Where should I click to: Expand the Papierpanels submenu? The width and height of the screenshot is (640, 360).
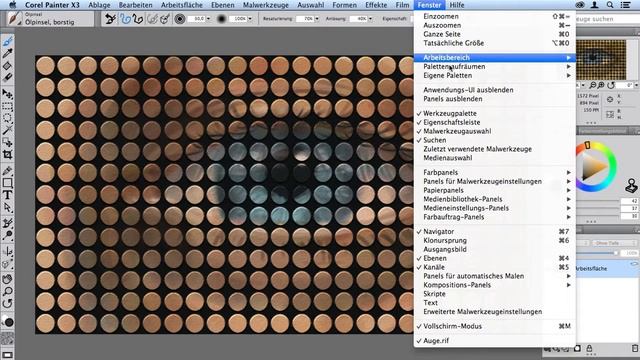[x=495, y=190]
